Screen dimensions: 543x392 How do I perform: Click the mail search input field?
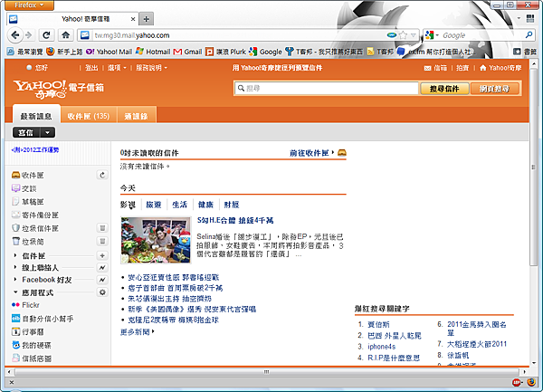point(326,89)
